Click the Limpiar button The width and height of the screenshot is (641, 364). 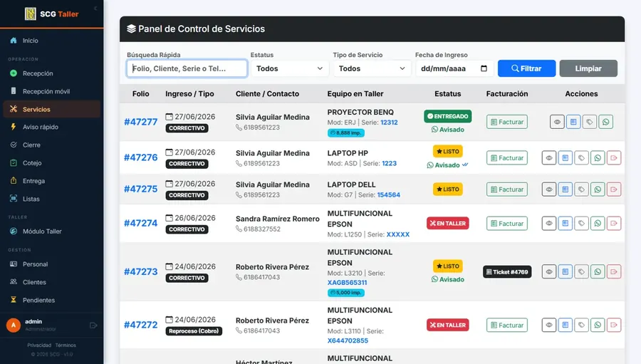coord(588,68)
